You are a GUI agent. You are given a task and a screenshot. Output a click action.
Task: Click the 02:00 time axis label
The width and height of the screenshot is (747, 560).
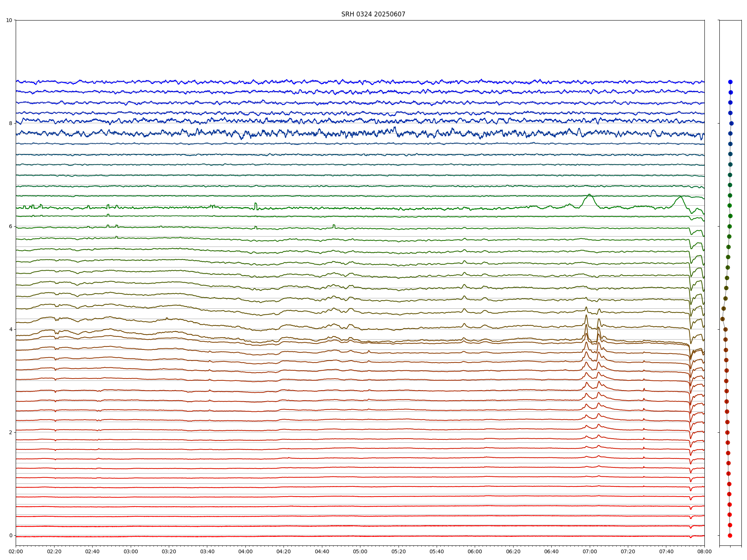[x=16, y=551]
